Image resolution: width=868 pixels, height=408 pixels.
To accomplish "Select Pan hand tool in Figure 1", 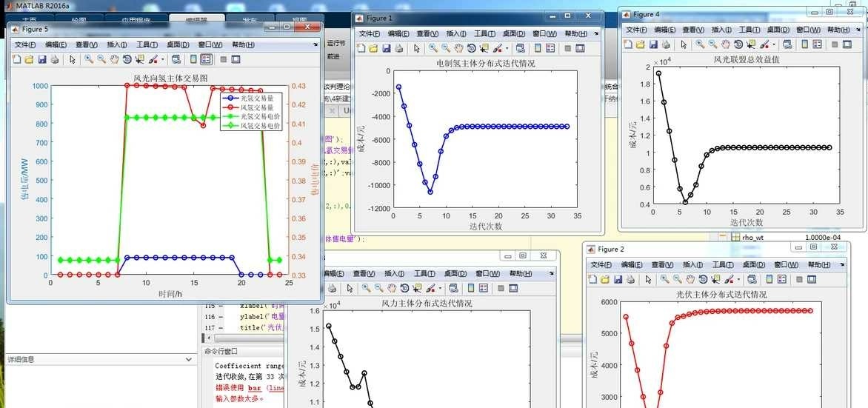I will (x=458, y=48).
